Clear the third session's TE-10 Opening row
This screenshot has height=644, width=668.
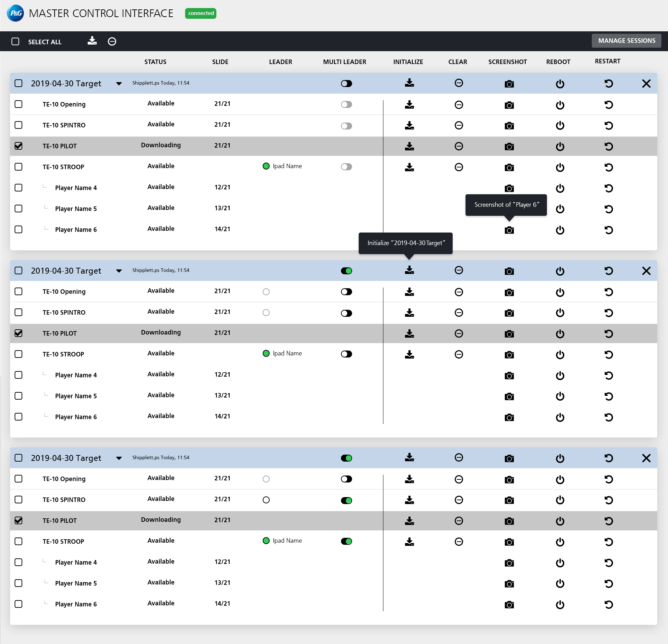(x=459, y=479)
